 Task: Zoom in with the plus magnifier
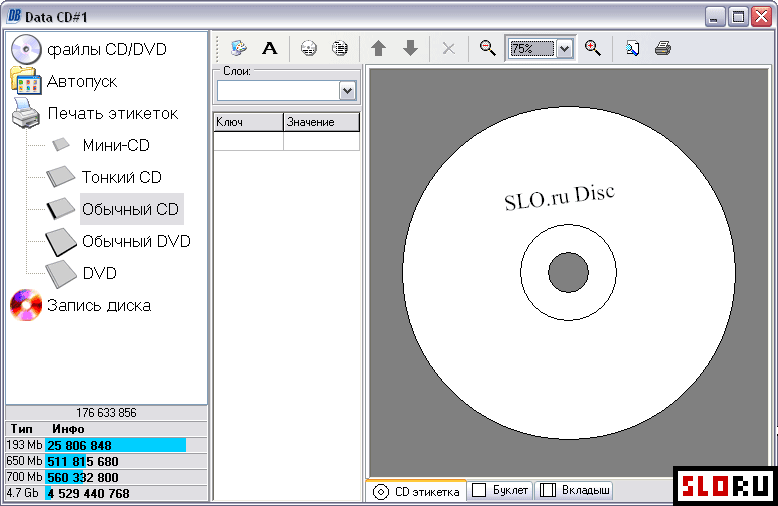[x=592, y=48]
